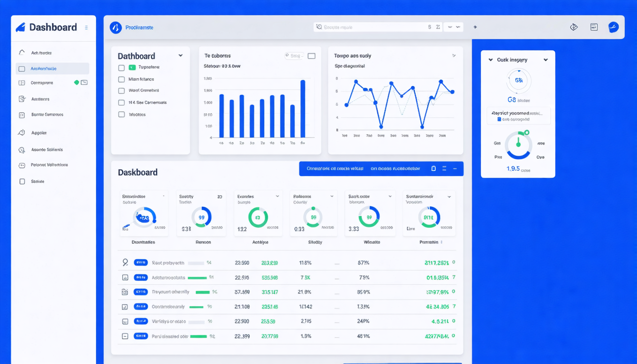Viewport: 637px width, 364px height.
Task: Click the blue link text beside the top bar logo
Action: (x=139, y=27)
